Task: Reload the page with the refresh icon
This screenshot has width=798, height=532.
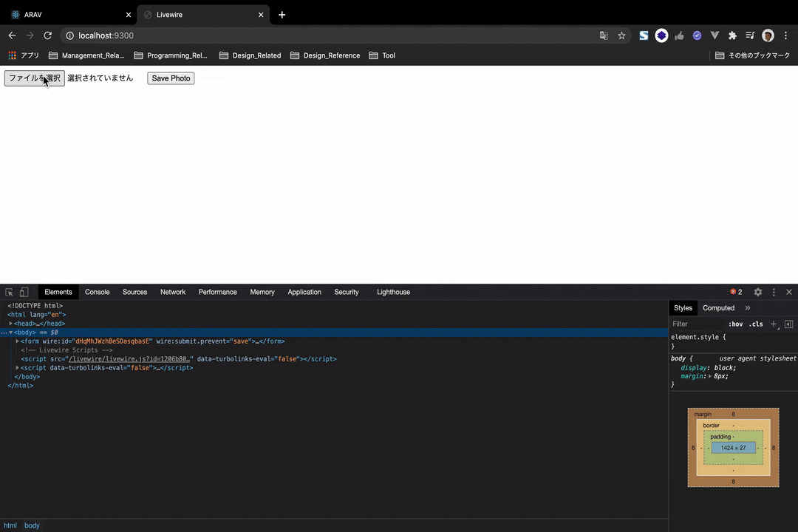Action: click(x=47, y=35)
